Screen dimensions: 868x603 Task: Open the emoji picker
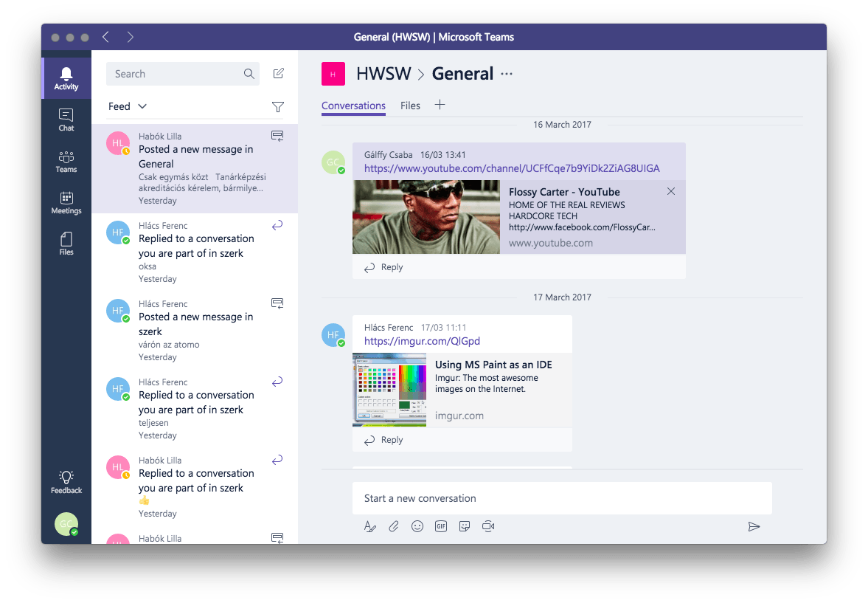click(x=417, y=526)
